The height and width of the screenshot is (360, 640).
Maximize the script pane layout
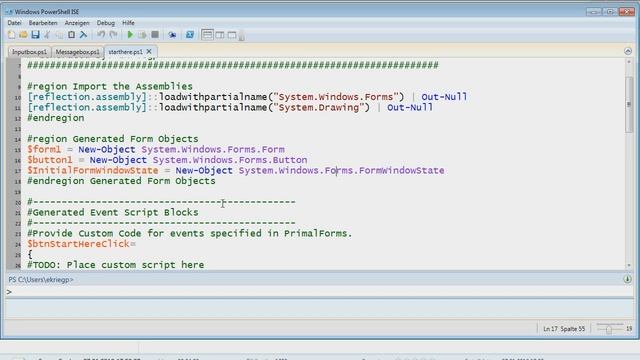(x=232, y=35)
